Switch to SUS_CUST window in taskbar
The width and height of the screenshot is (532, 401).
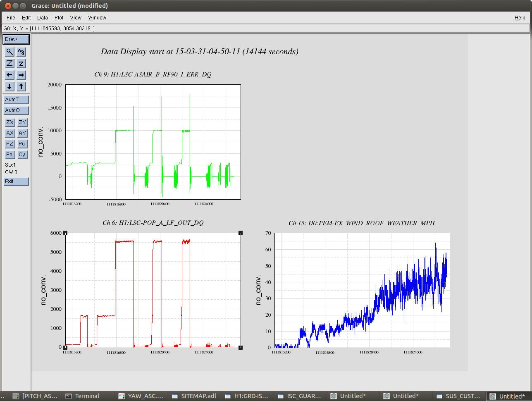click(x=459, y=396)
